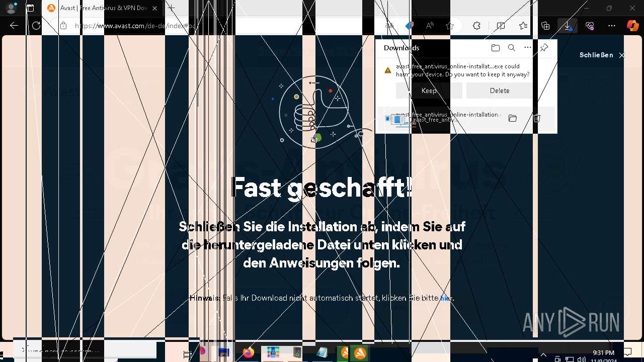Click the 'hier' download restart link

(446, 298)
